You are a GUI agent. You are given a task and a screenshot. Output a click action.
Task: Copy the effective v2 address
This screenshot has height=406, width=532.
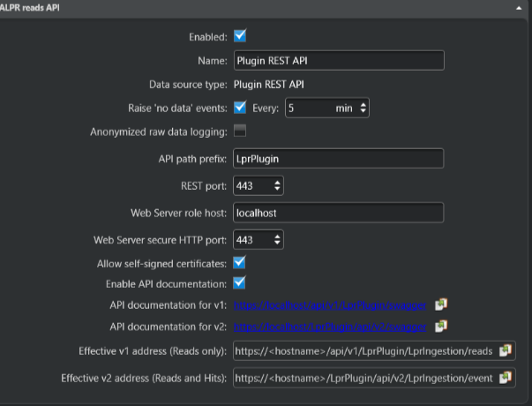(x=506, y=378)
